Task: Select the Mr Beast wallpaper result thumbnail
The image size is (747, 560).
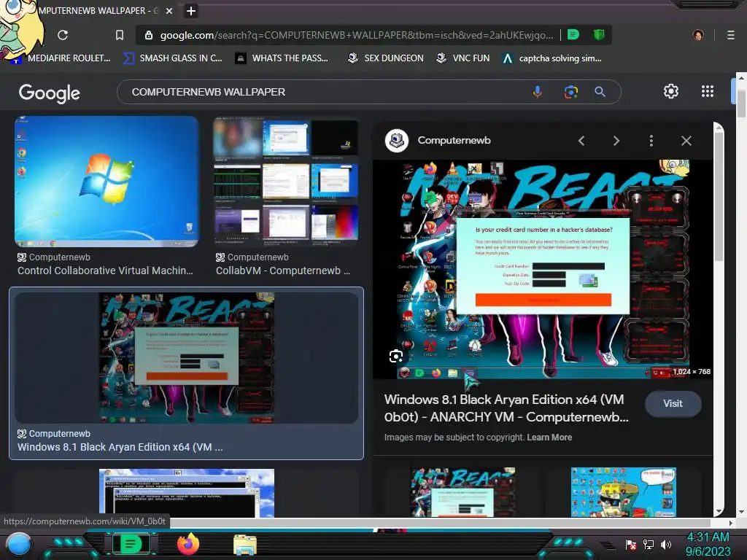Action: 186,357
